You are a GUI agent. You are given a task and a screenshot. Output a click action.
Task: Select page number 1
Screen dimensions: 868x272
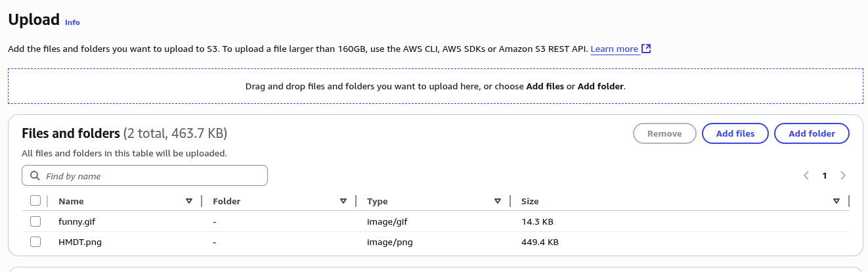825,175
